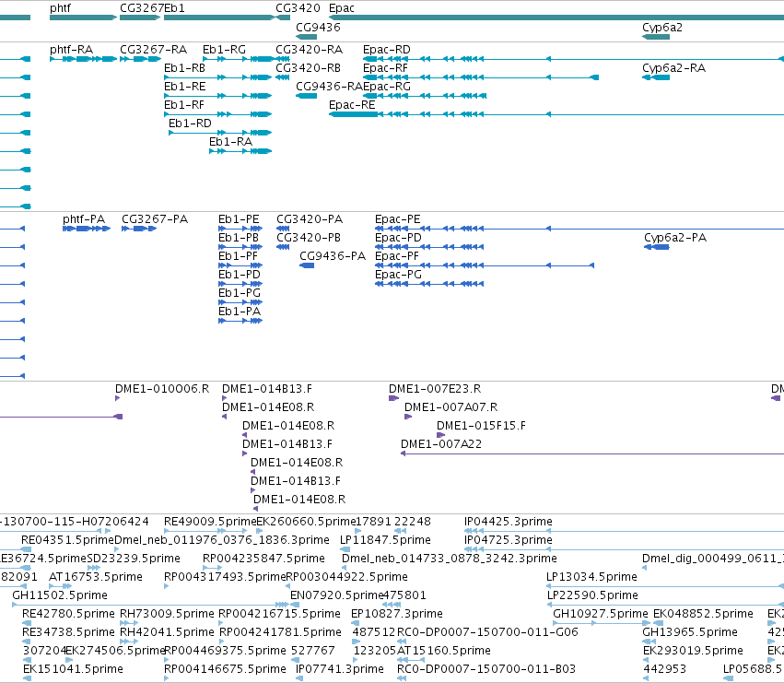Click protein phtf-PA

(87, 229)
